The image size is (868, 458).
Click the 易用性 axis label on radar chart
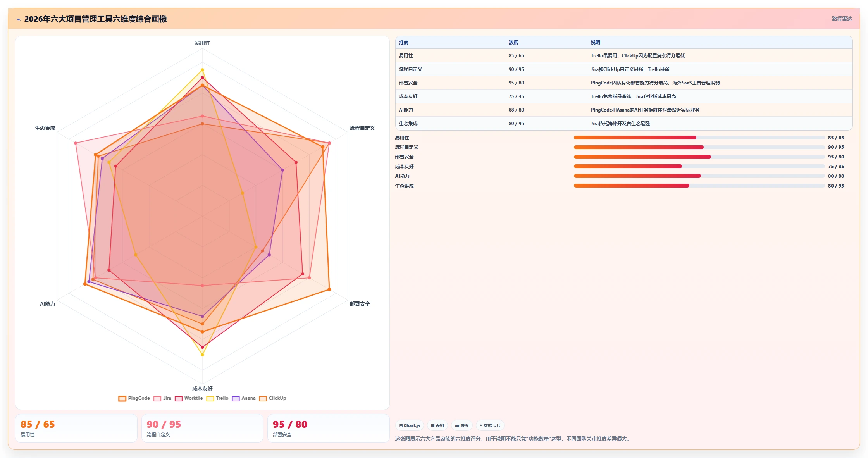(202, 43)
